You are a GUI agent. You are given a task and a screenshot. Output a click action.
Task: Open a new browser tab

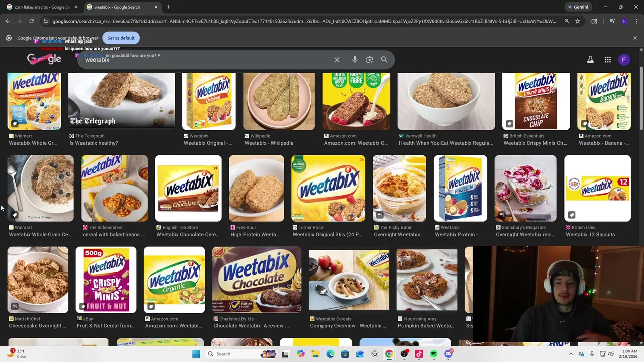(168, 7)
